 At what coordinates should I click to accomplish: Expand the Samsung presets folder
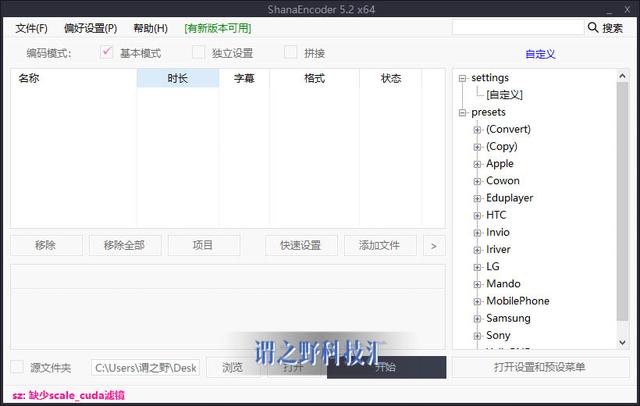(477, 318)
